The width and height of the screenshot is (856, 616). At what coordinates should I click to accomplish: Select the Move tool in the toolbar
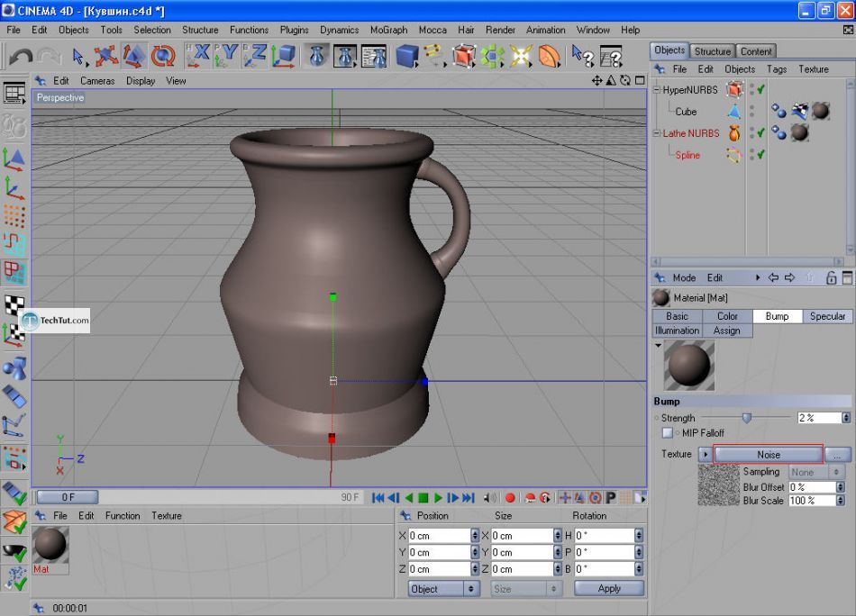click(106, 57)
